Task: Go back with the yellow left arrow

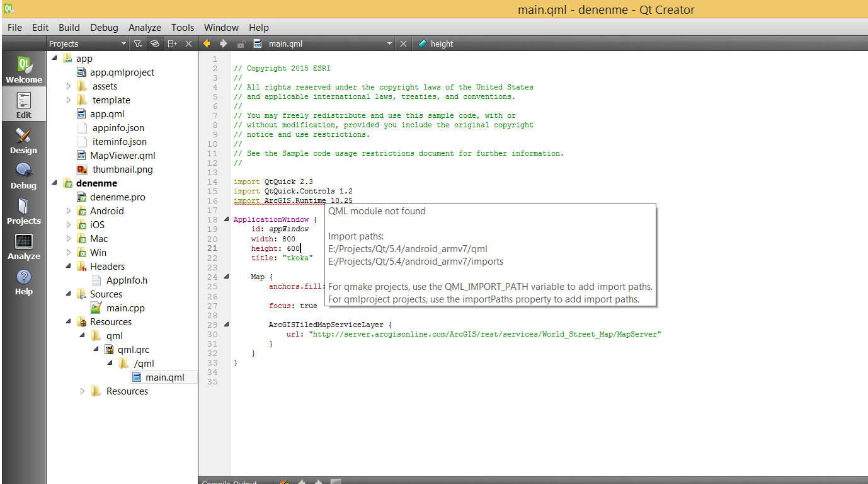Action: pos(207,43)
